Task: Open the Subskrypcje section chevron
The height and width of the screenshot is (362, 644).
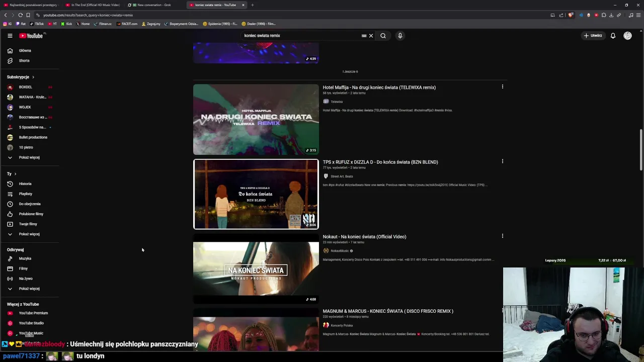Action: (x=33, y=77)
